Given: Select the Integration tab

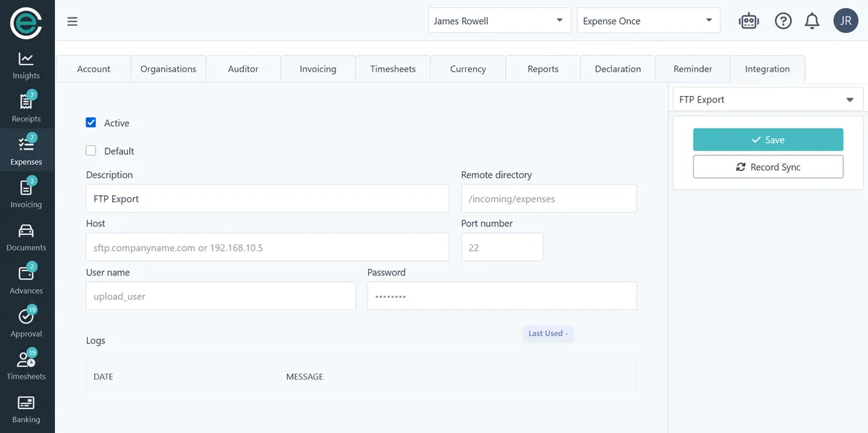Looking at the screenshot, I should click(x=767, y=69).
